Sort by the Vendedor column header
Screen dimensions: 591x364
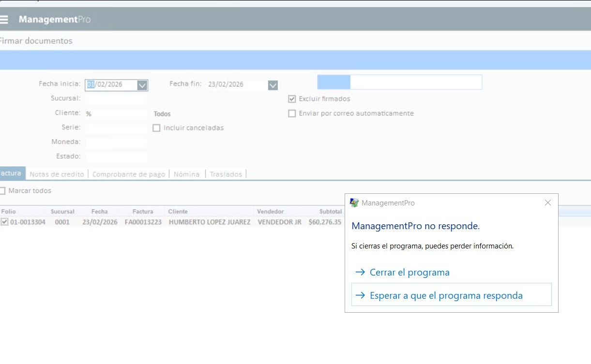270,212
